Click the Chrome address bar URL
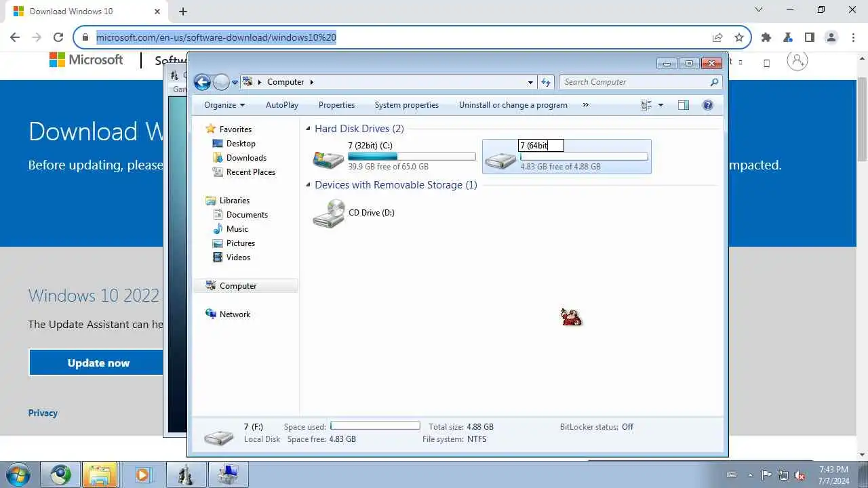This screenshot has height=488, width=868. [x=216, y=37]
